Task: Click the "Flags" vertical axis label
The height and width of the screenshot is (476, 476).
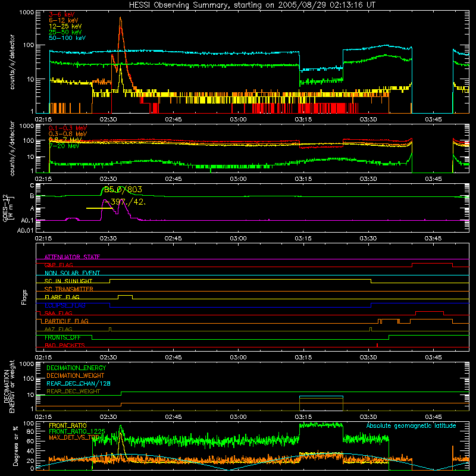Action: (24, 297)
